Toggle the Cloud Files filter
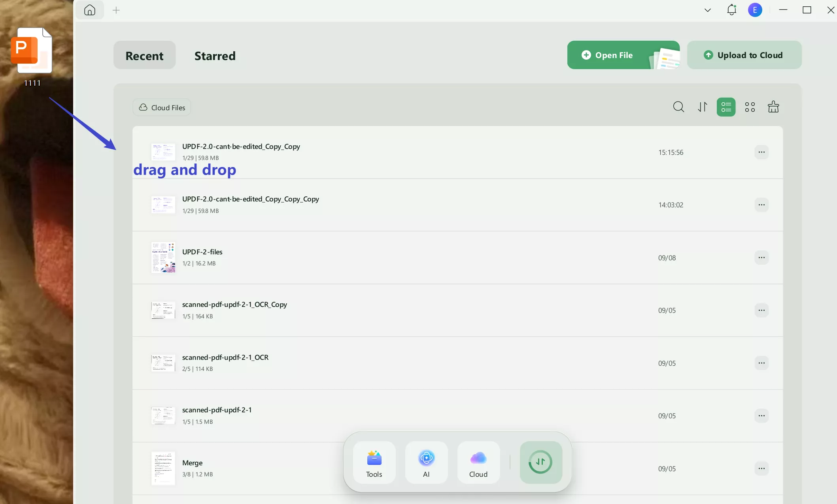 pyautogui.click(x=161, y=107)
